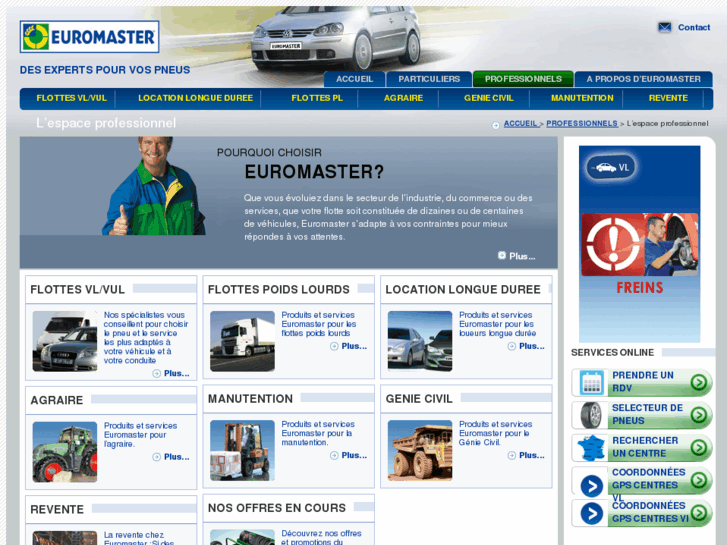Viewport: 727px width, 545px height.
Task: Follow the PROFESSIONNELS breadcrumb link
Action: [x=581, y=123]
